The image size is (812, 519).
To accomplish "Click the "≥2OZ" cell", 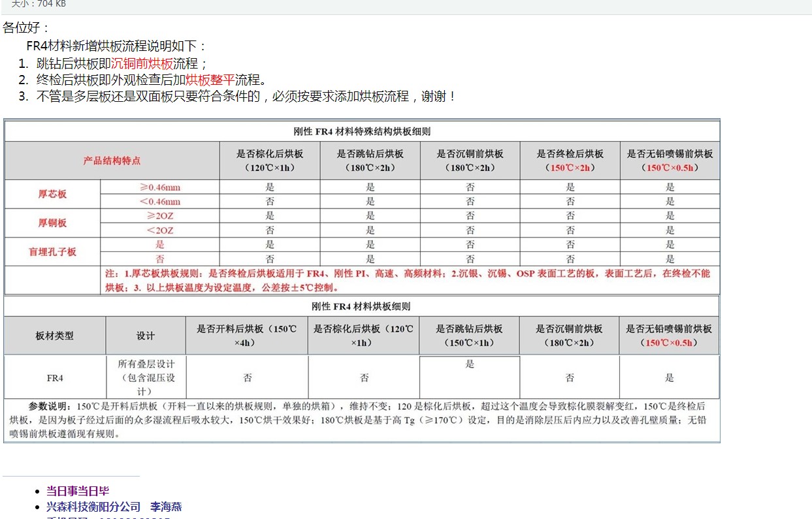I will (x=160, y=216).
